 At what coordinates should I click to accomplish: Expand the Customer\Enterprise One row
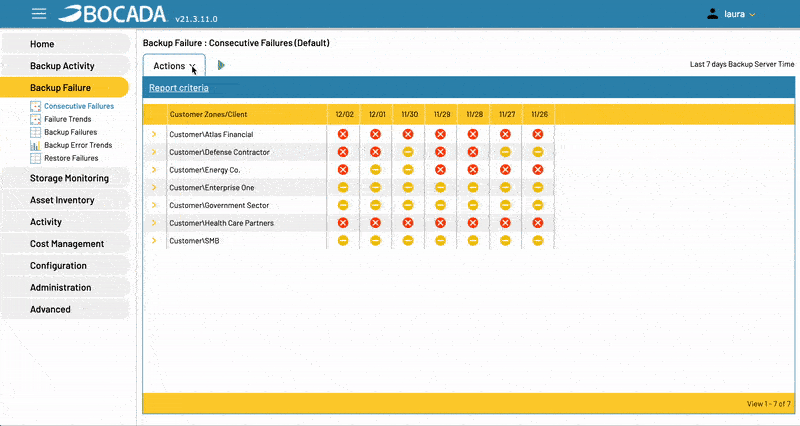pyautogui.click(x=154, y=187)
